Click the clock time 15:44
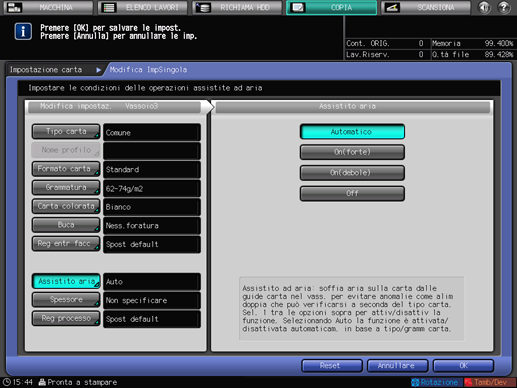517x388 pixels. [x=18, y=382]
